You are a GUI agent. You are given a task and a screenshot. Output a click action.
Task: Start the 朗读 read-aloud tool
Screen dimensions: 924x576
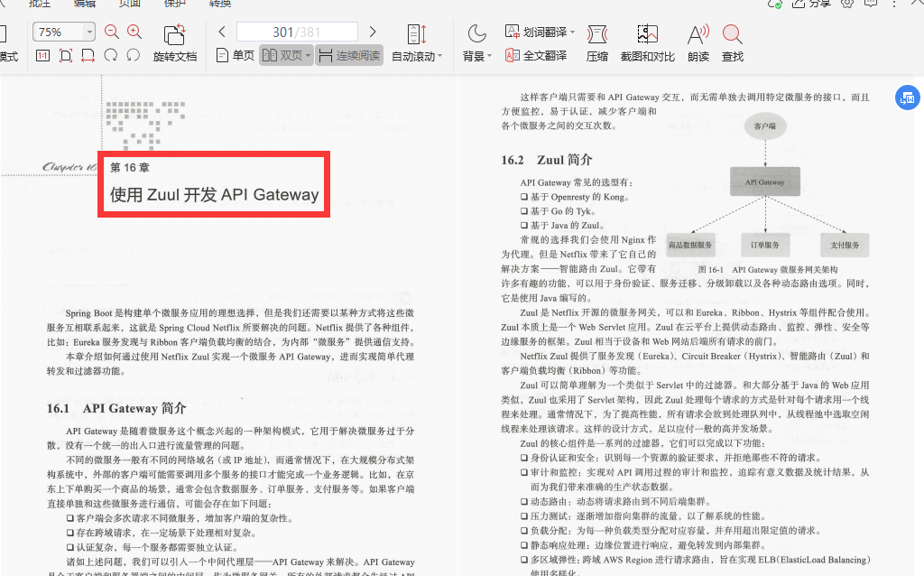click(698, 43)
